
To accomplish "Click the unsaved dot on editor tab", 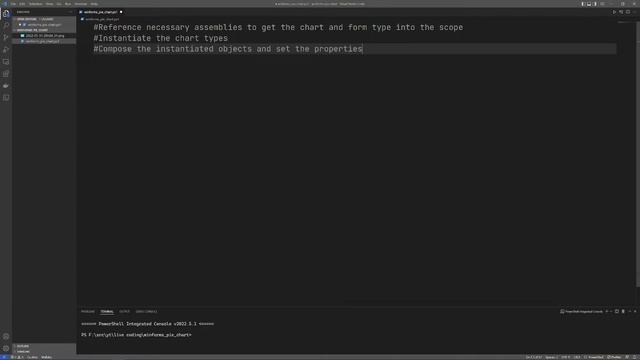I will (121, 12).
